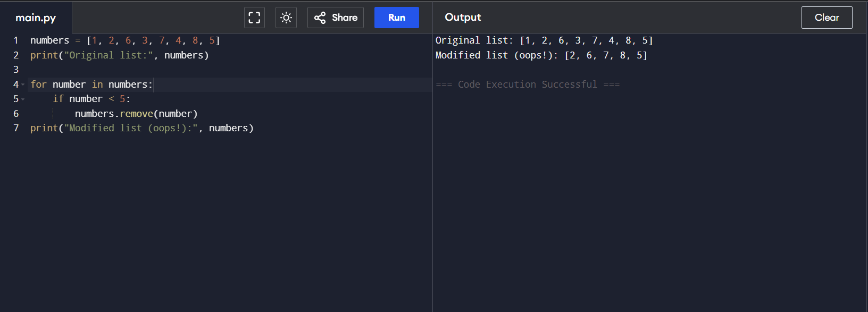Screen dimensions: 868x312
Task: Collapse the for loop at line 4
Action: point(23,85)
